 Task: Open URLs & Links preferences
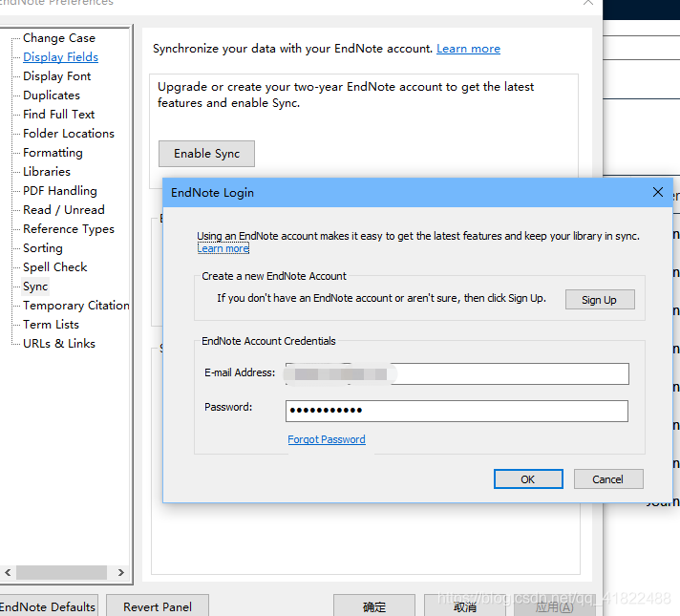pyautogui.click(x=59, y=344)
